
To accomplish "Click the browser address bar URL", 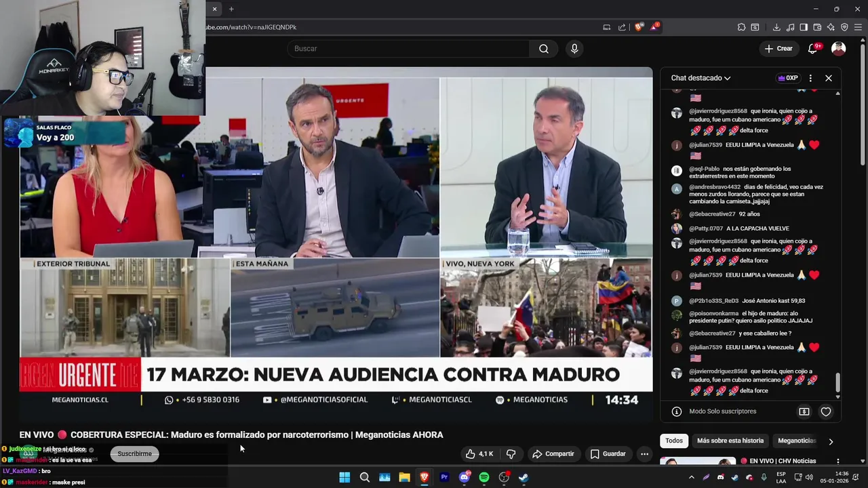I will pyautogui.click(x=251, y=27).
